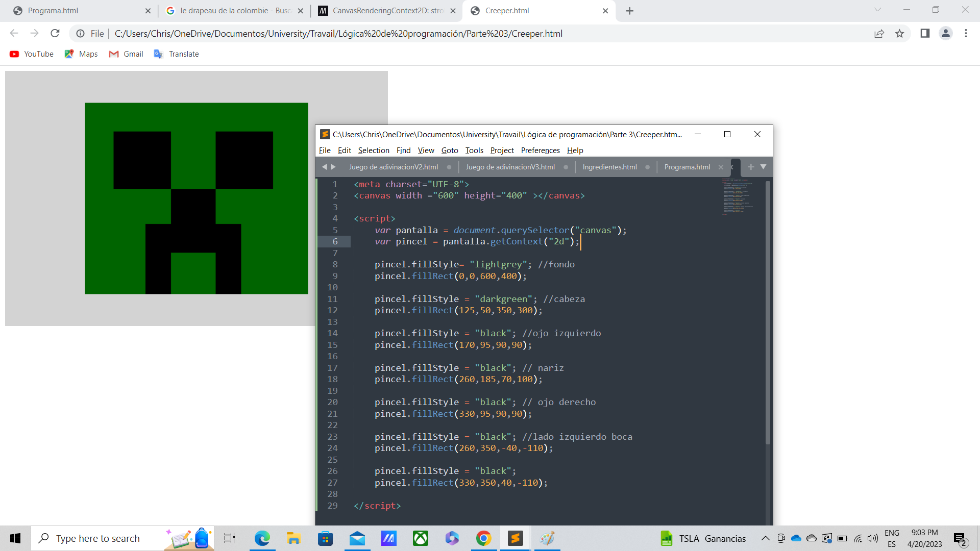
Task: Open Mail app from taskbar
Action: [x=357, y=538]
